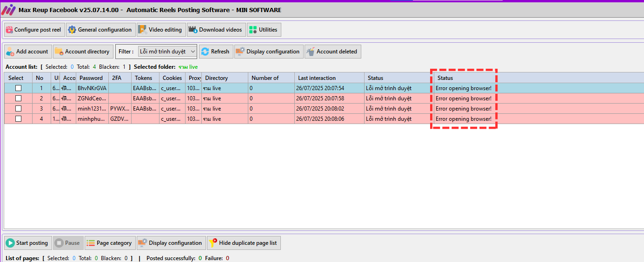Sort by Directory column header
This screenshot has height=262, width=644.
coord(225,78)
